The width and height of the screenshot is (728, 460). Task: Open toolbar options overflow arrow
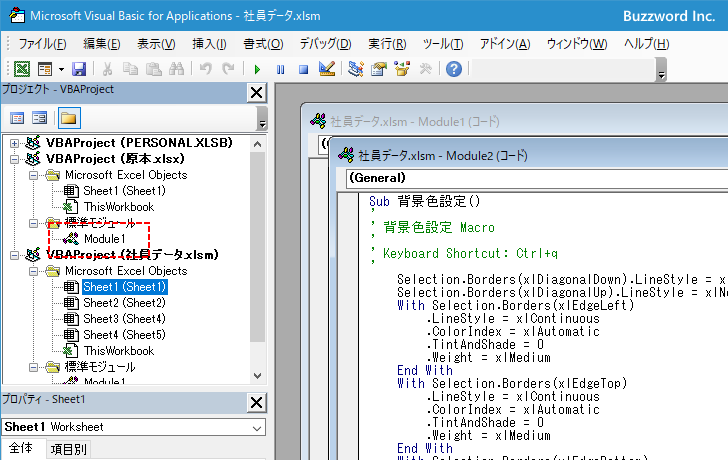[x=662, y=71]
